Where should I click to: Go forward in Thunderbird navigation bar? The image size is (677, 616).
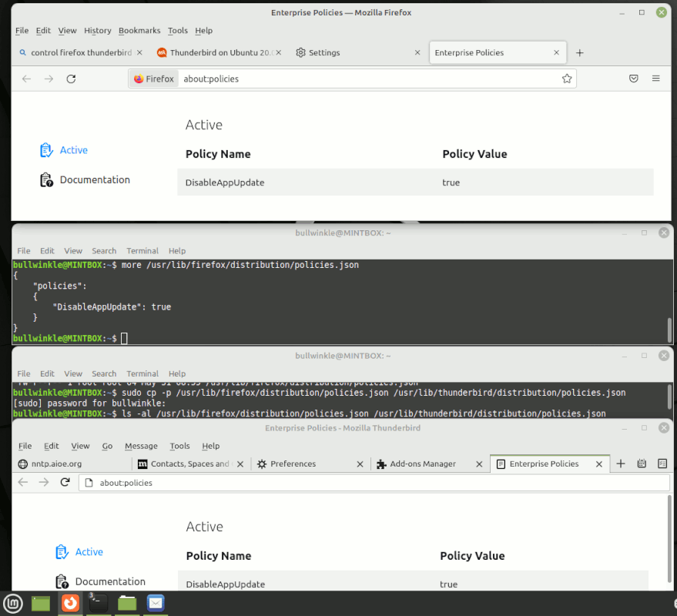[x=44, y=482]
